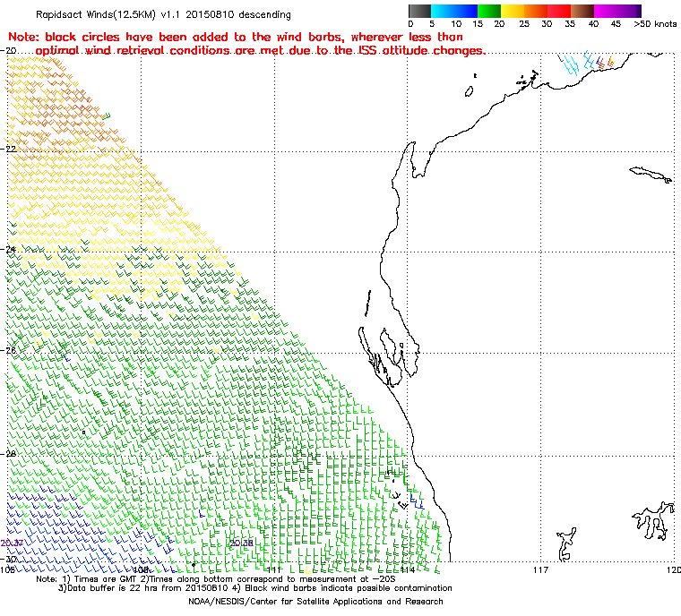Click the green 15-20 knots legend segment
The image size is (681, 616).
tap(489, 11)
